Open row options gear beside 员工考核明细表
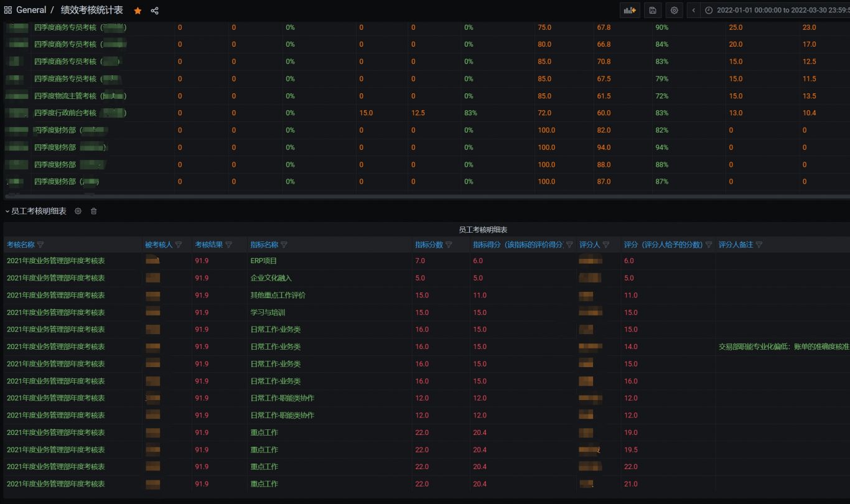 tap(78, 211)
